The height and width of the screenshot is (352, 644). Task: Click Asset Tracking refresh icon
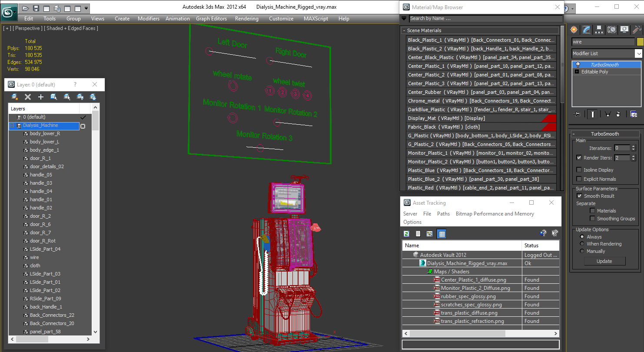(406, 234)
